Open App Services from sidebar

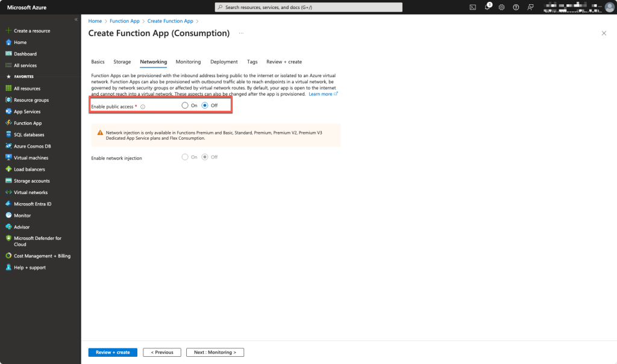[x=27, y=111]
